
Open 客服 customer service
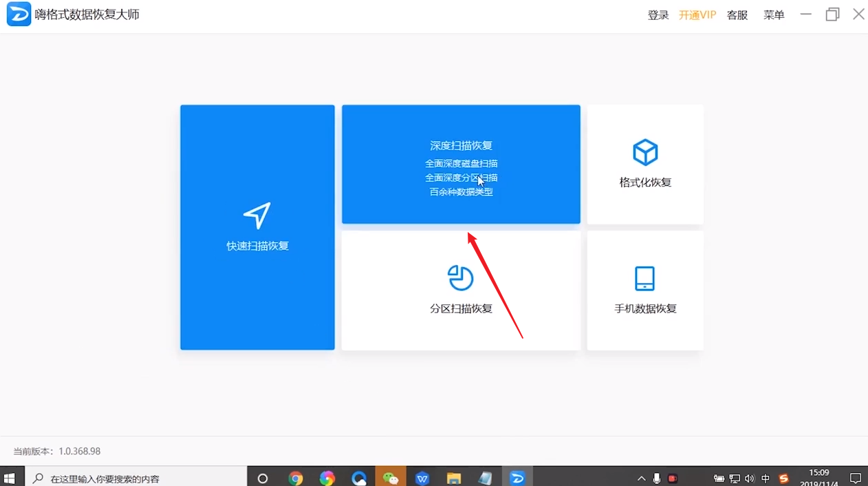[737, 15]
